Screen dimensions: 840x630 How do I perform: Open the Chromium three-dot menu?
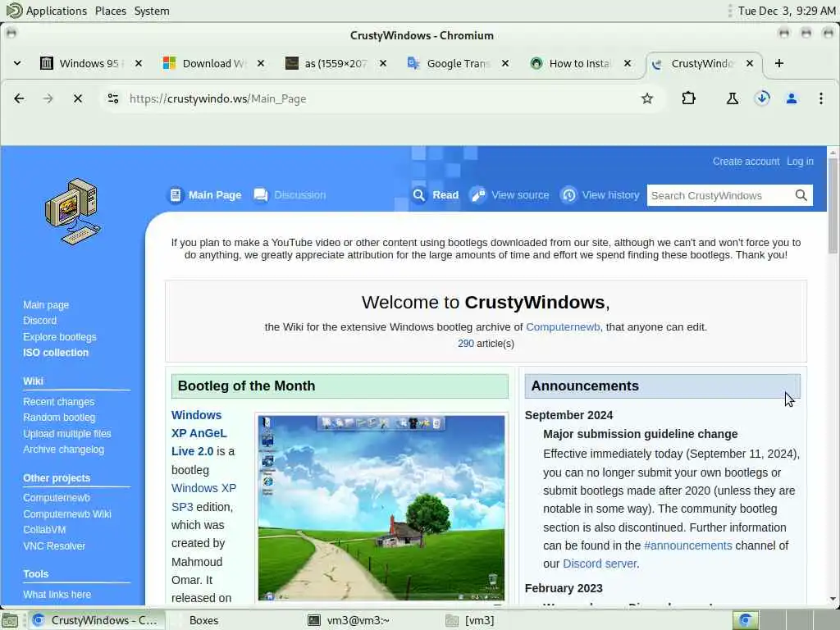820,98
